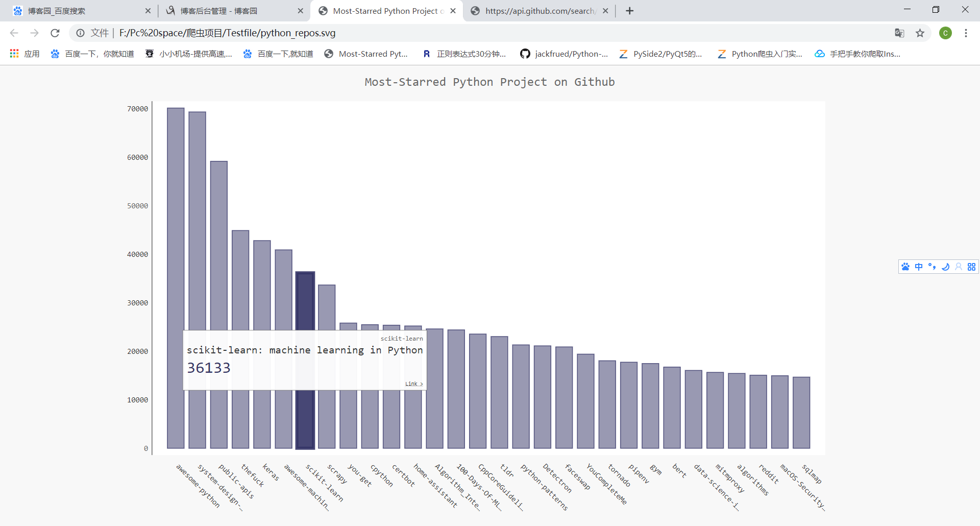This screenshot has width=980, height=526.
Task: Open the 百度一下,就知道 bookmark
Action: click(x=278, y=54)
